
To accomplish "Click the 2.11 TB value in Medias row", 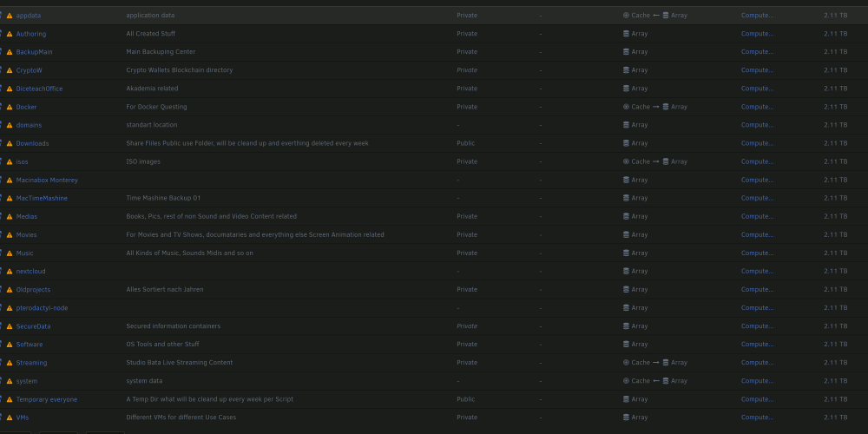I will [x=835, y=216].
